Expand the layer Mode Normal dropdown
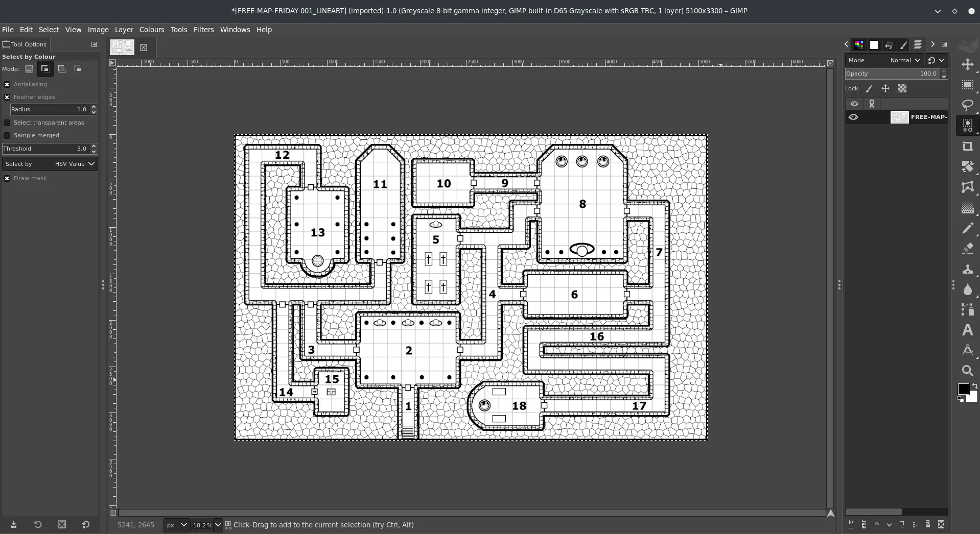This screenshot has height=534, width=980. tap(904, 60)
